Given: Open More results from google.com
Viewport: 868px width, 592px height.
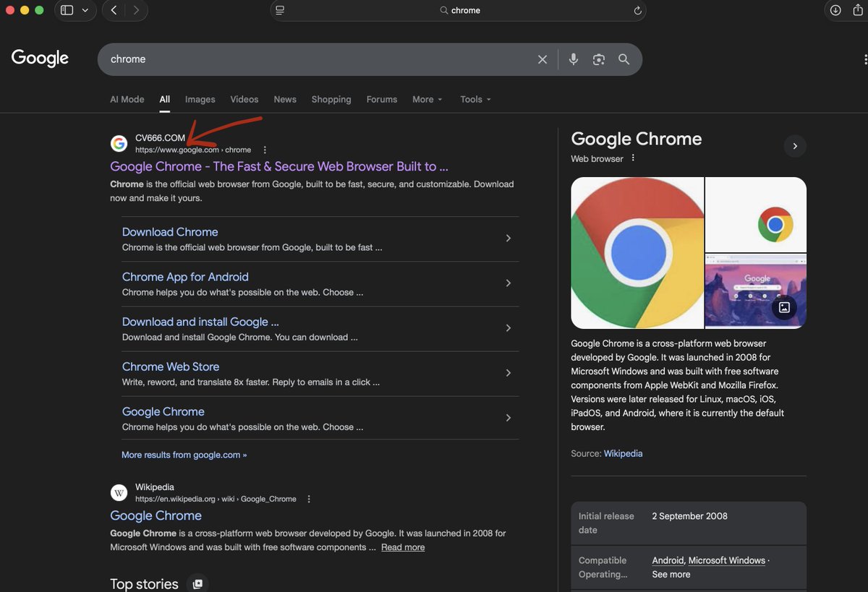Looking at the screenshot, I should [184, 455].
